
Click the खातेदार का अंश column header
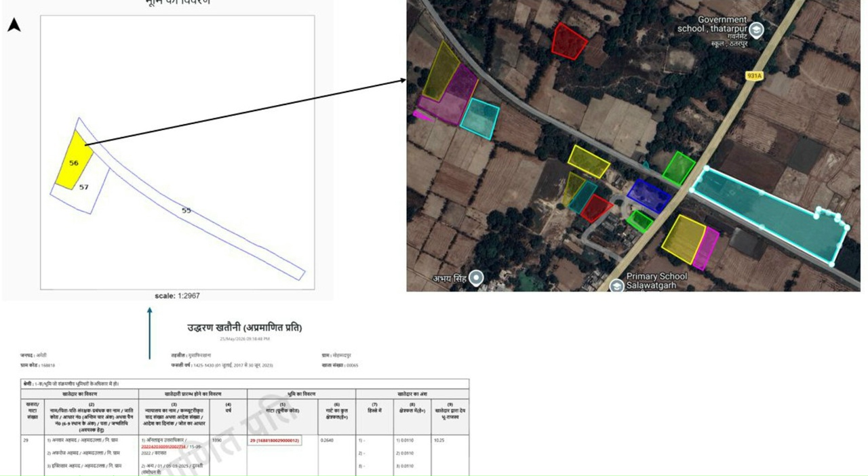(412, 394)
